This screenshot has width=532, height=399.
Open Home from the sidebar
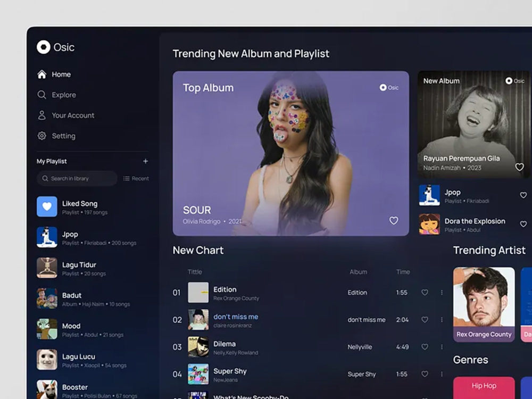click(54, 74)
